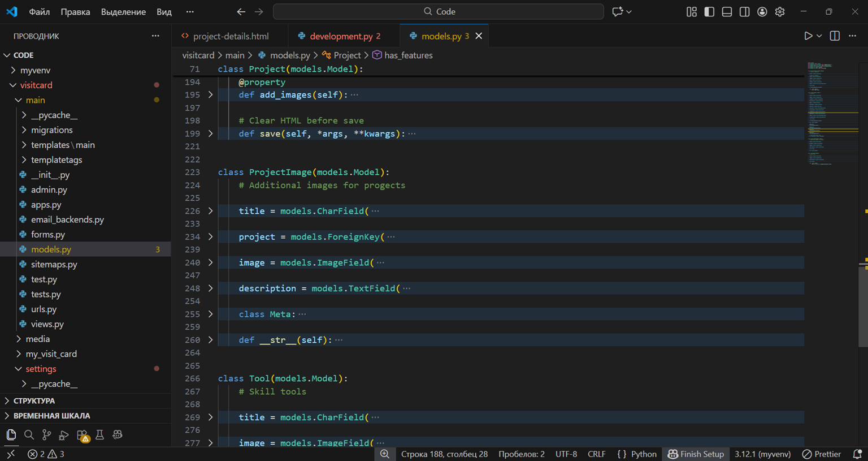Unfold __str__ method on line 260

(x=211, y=340)
